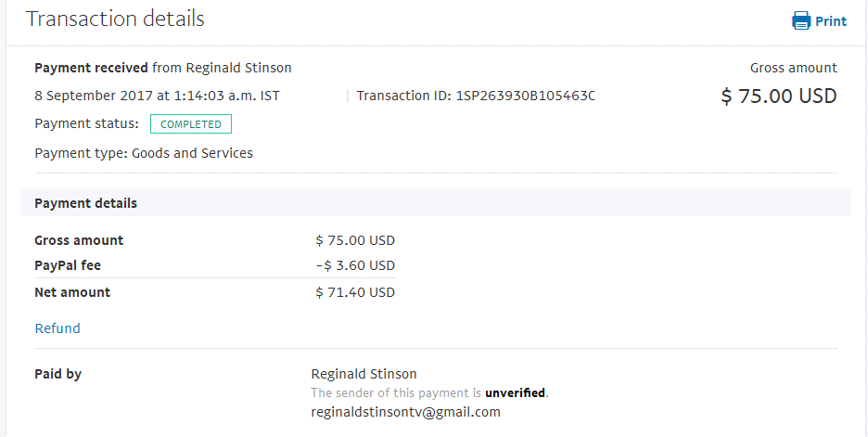Click the Transaction details heading
Screen dimensions: 868x437
[x=115, y=19]
